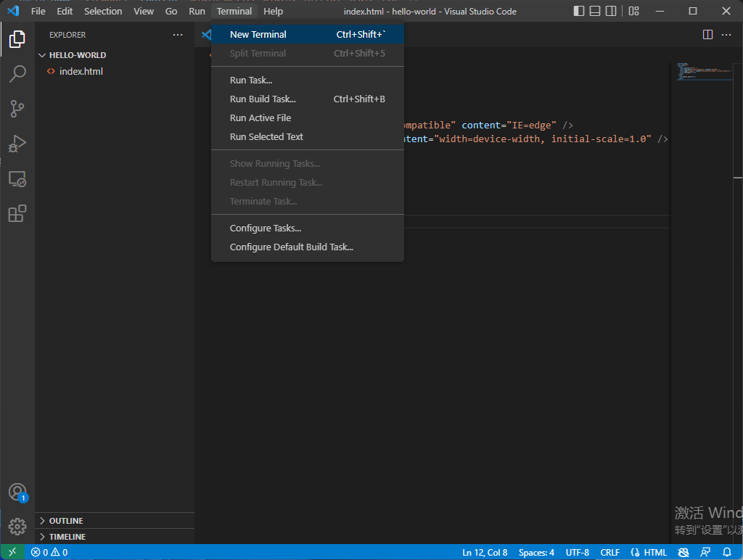The image size is (743, 560).
Task: Open the Run menu
Action: pos(197,11)
